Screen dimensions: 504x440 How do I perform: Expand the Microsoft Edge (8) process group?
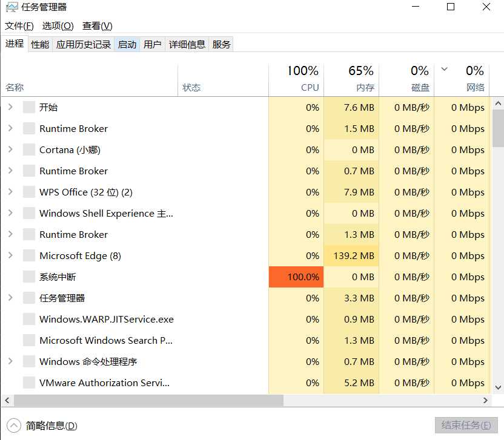point(10,256)
